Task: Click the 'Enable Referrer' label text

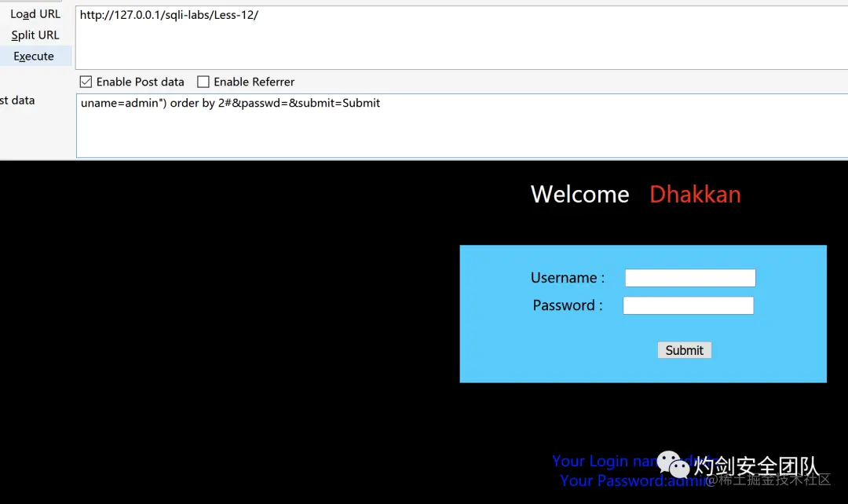Action: tap(254, 82)
